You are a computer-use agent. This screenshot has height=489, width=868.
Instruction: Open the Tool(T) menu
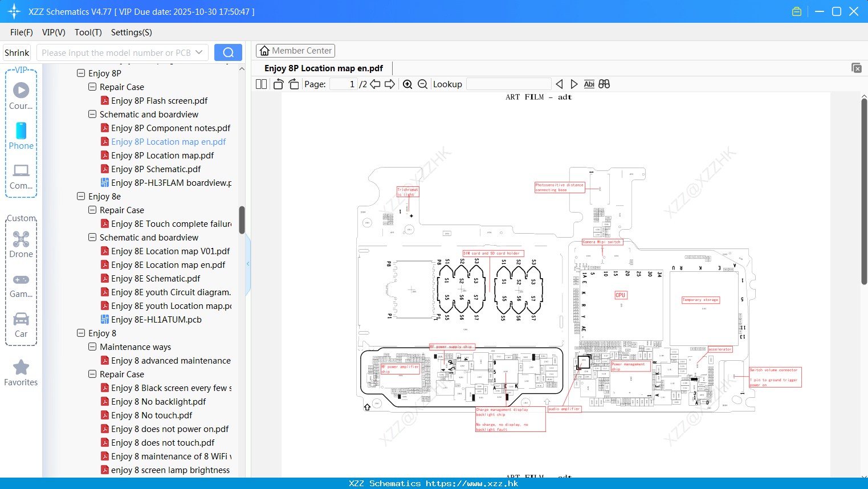click(88, 32)
